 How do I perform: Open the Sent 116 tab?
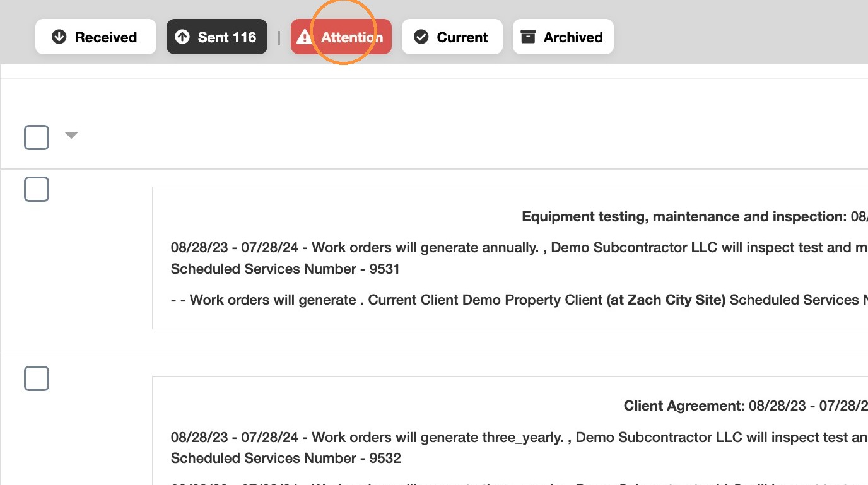click(x=217, y=37)
